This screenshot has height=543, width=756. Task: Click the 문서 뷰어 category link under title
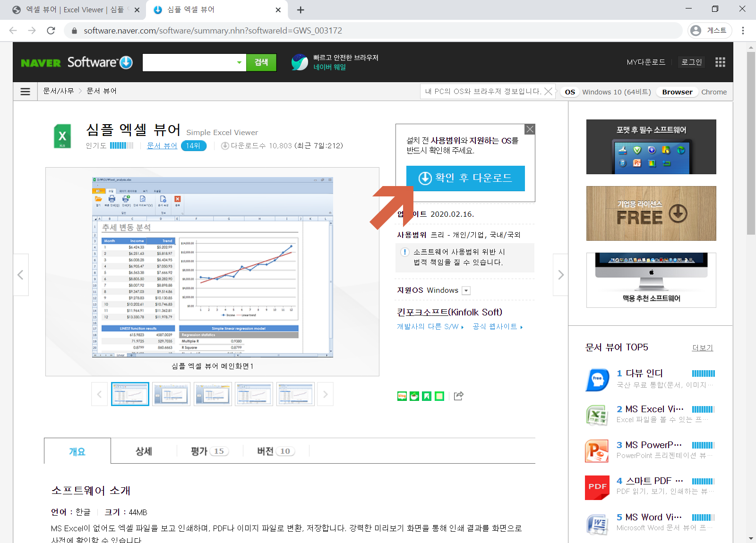[162, 146]
